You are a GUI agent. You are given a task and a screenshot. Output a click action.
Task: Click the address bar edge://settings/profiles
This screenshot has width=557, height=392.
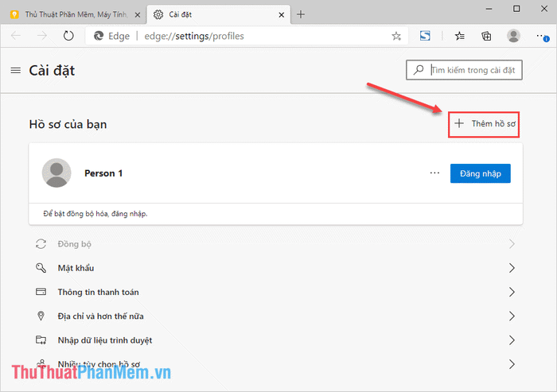(247, 36)
